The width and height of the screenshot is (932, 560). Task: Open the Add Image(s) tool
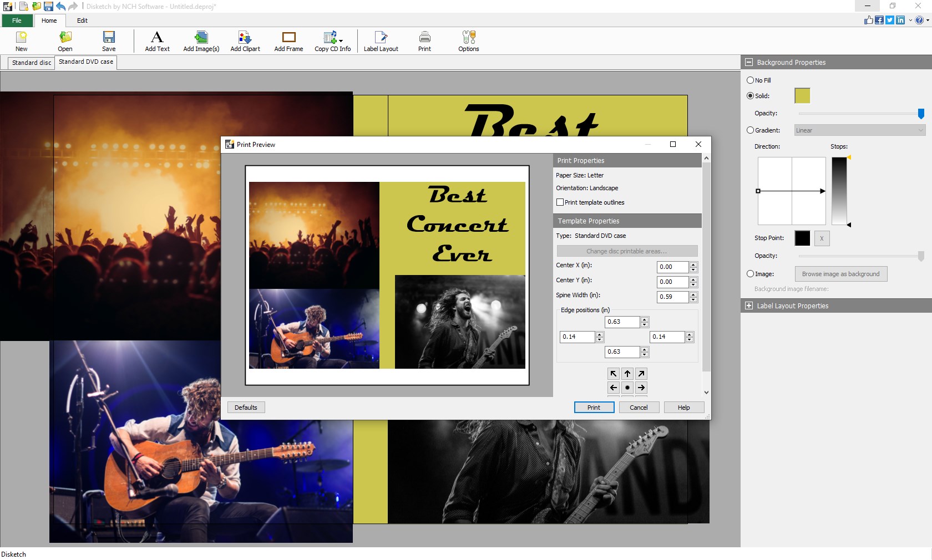tap(201, 41)
